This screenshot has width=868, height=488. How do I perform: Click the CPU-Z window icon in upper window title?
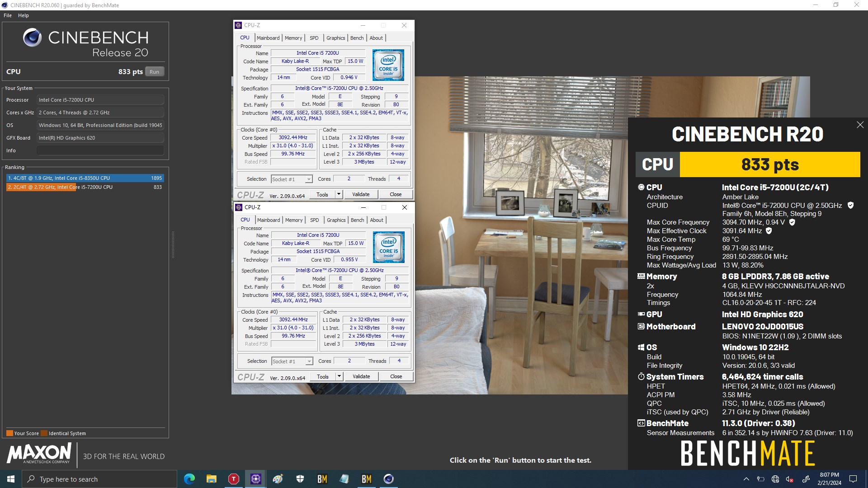238,25
